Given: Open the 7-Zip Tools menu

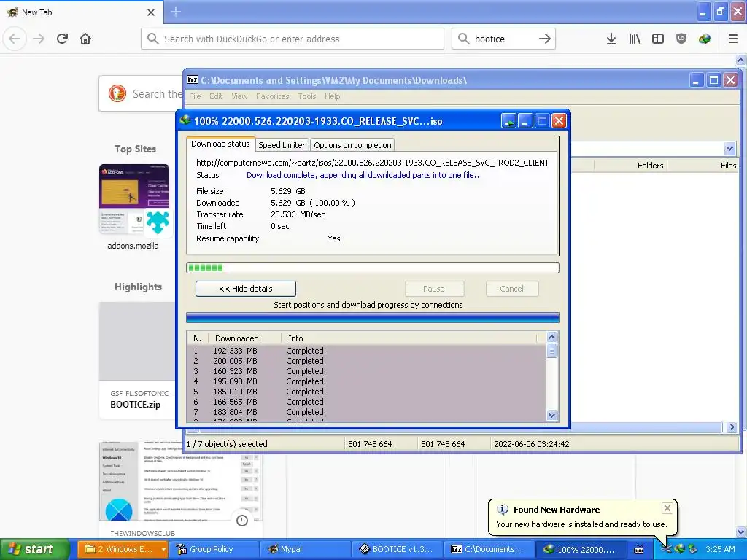Looking at the screenshot, I should click(307, 96).
